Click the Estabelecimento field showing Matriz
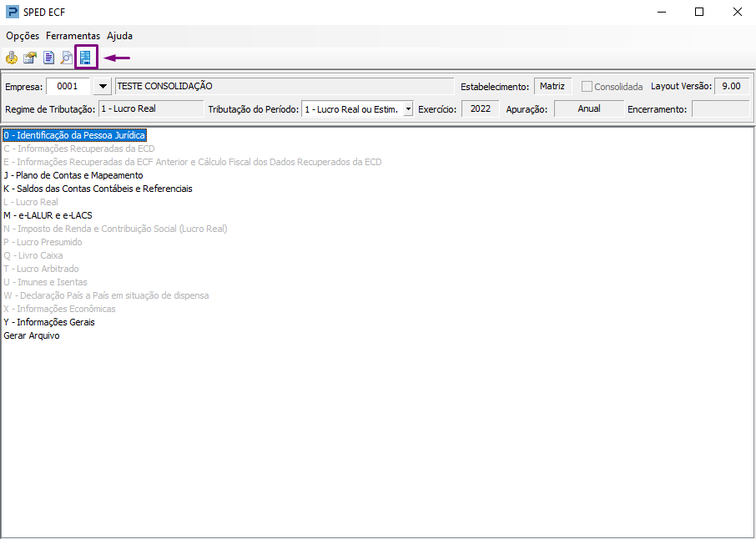The height and width of the screenshot is (539, 756). 552,87
